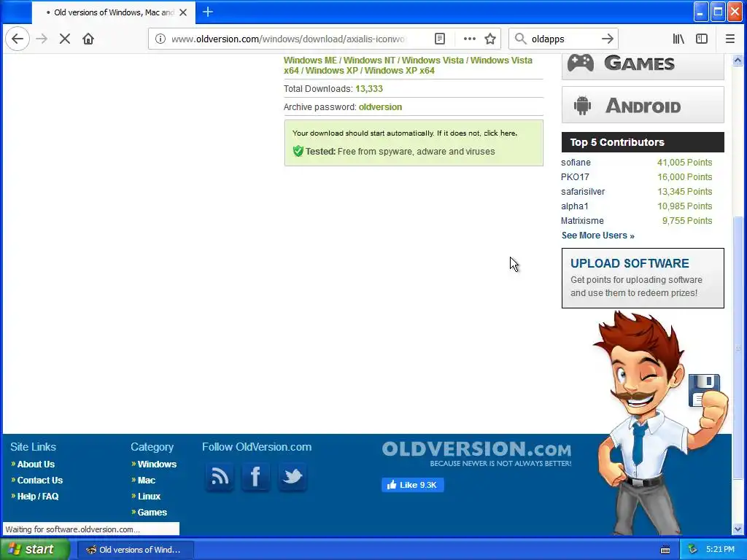
Task: Select the archive password 'oldversion'
Action: point(380,107)
